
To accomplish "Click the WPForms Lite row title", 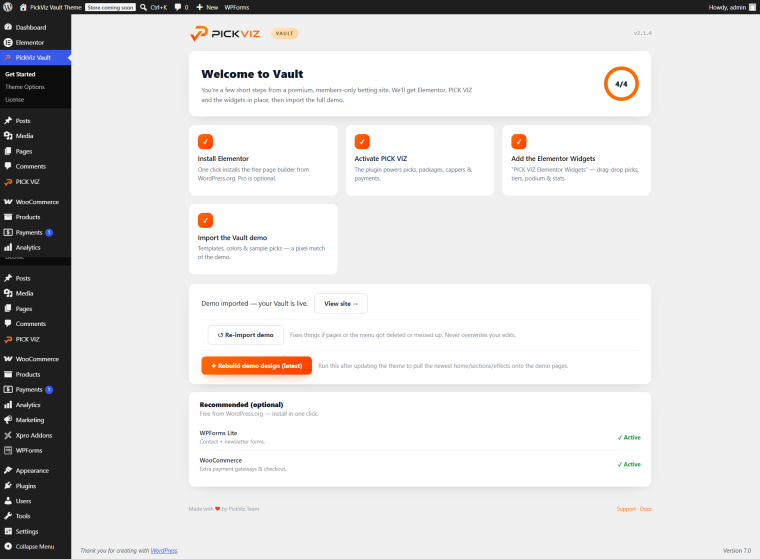I will (x=218, y=433).
